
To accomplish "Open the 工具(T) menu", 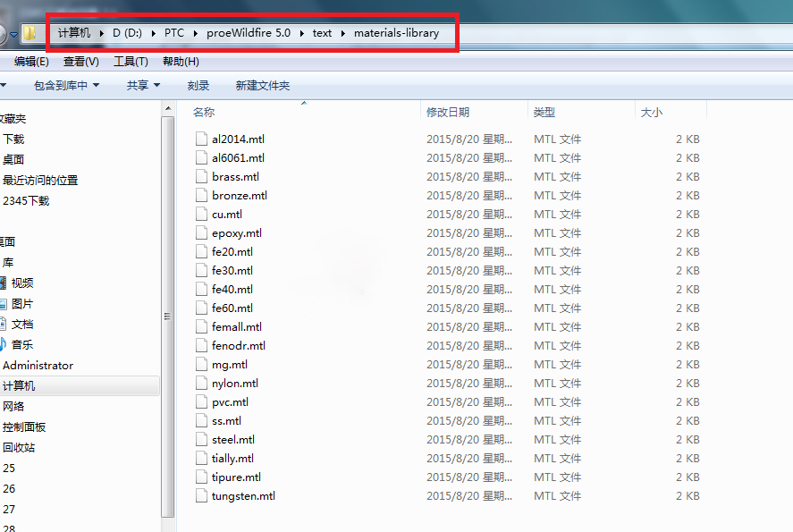I will [x=131, y=62].
